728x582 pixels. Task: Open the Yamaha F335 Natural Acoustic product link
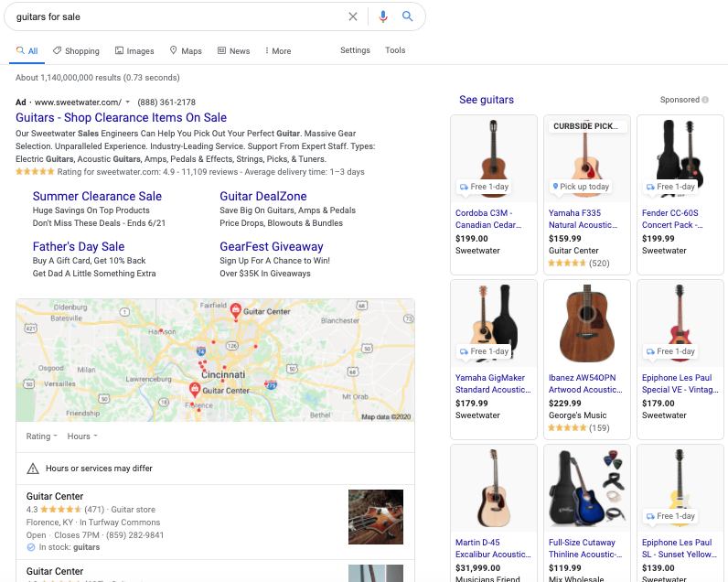583,219
